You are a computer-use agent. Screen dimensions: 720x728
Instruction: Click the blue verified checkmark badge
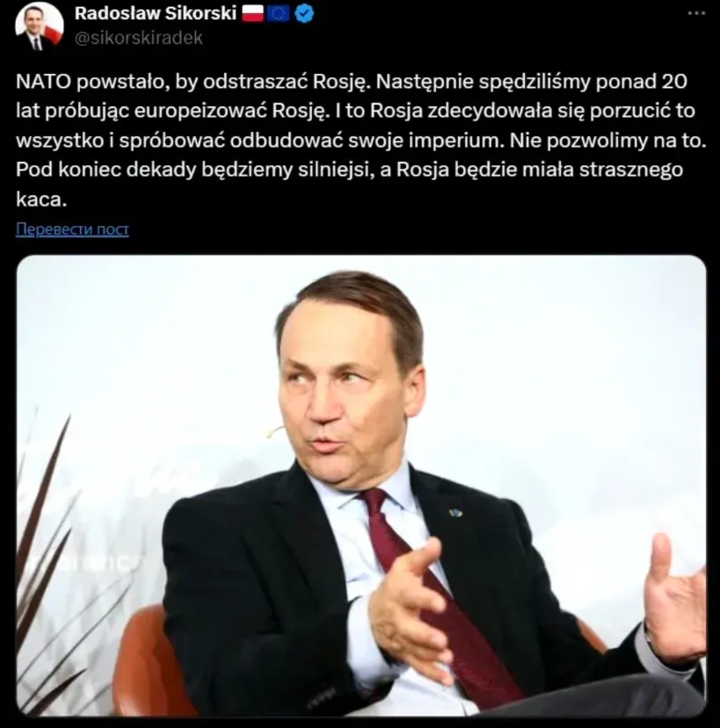pos(304,14)
